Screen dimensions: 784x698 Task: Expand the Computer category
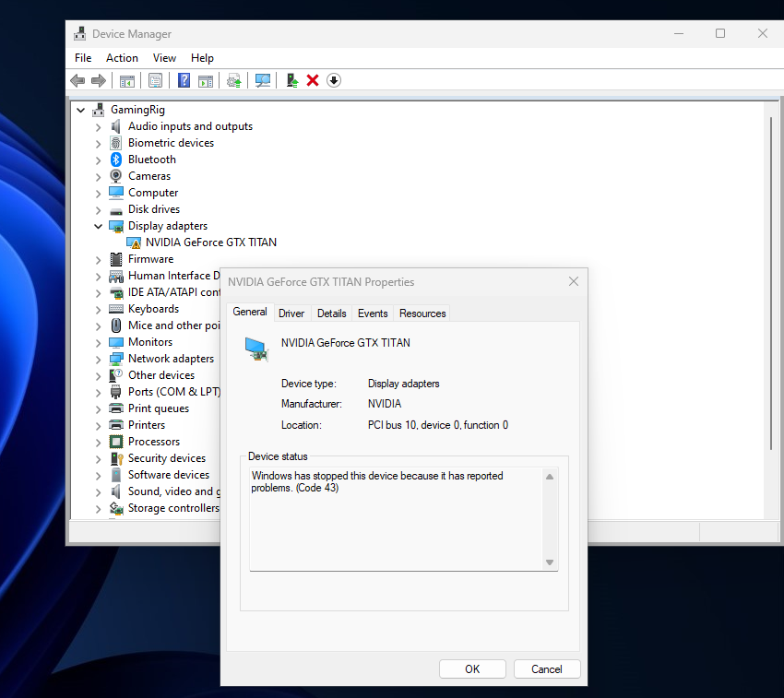pos(98,194)
